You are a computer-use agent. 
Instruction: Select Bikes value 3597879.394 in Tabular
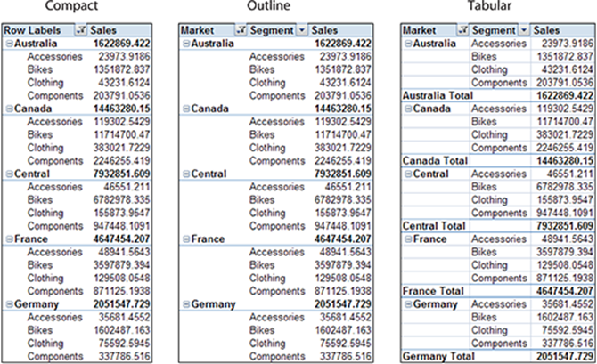tap(565, 252)
